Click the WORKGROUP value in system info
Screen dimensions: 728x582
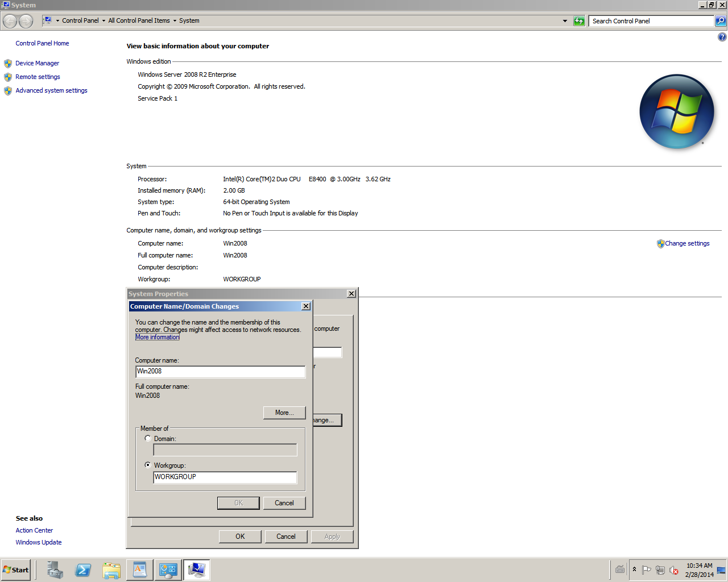242,279
